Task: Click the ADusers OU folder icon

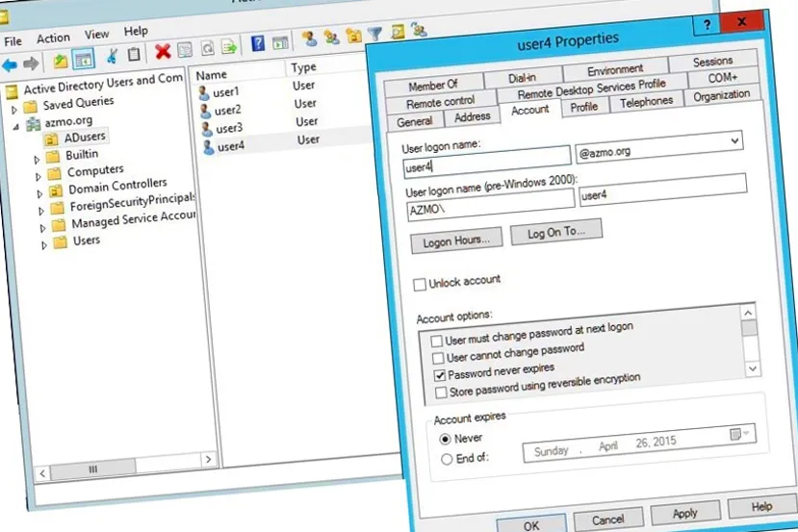Action: tap(51, 139)
